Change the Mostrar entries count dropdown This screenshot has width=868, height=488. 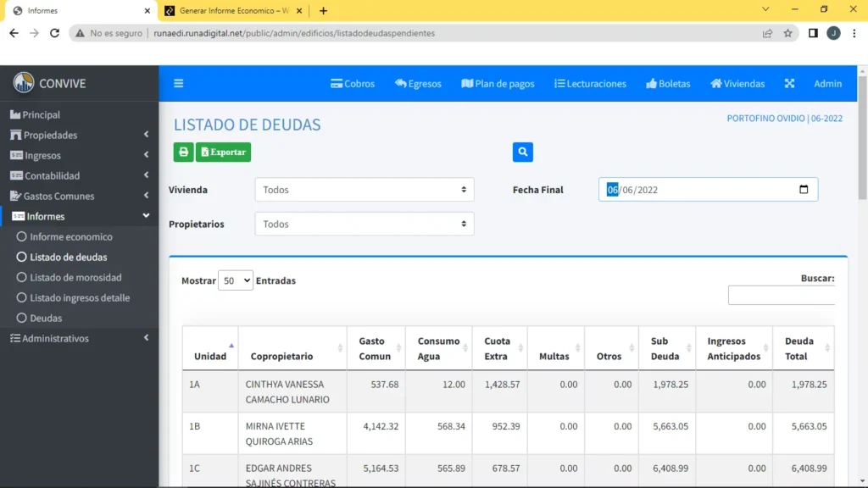236,280
